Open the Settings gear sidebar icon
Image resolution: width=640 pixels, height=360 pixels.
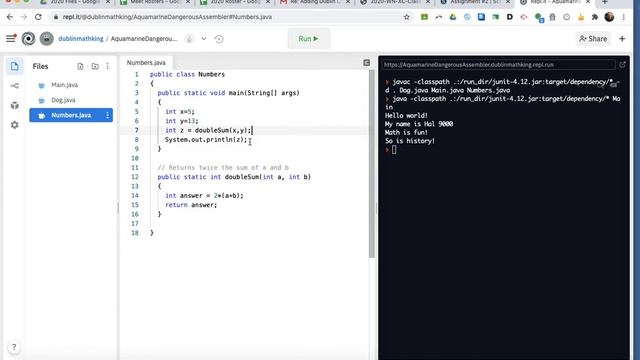pyautogui.click(x=15, y=125)
